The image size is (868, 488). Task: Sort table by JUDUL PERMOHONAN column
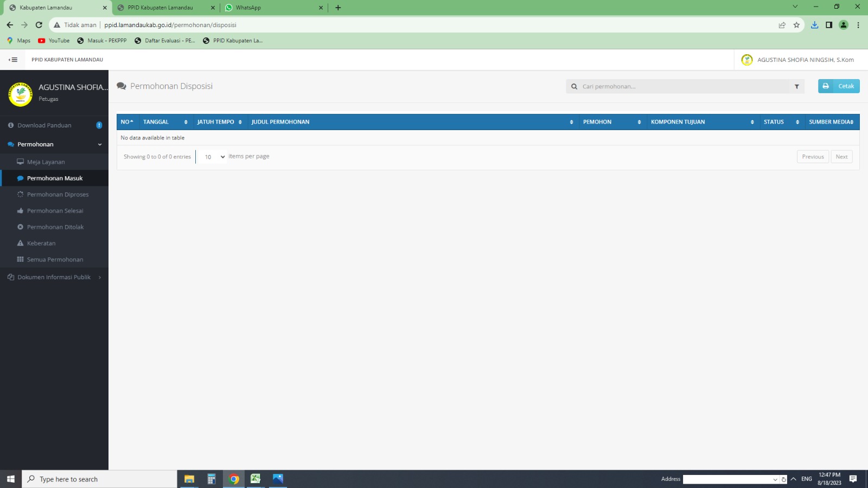coord(413,122)
